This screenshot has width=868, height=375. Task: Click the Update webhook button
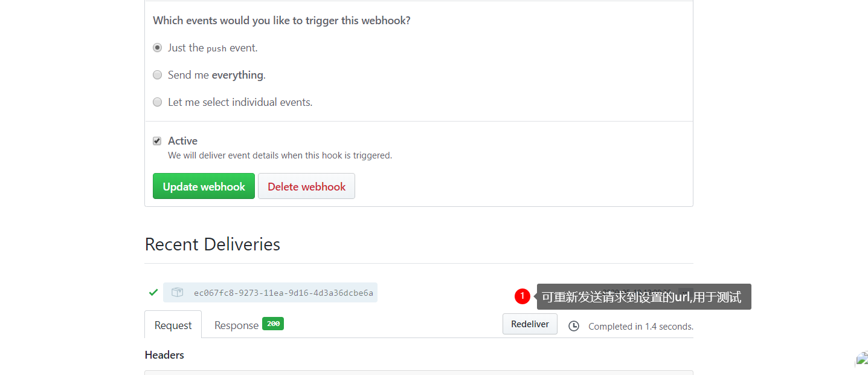click(x=204, y=186)
